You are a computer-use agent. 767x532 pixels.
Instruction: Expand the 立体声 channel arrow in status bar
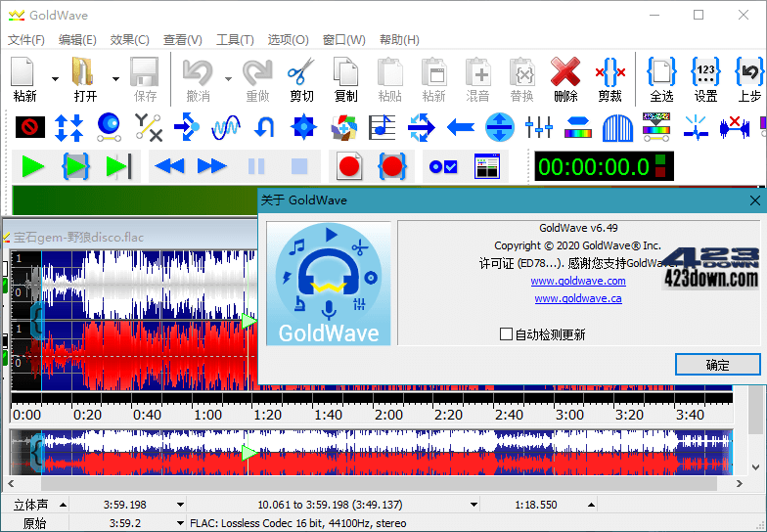point(63,505)
